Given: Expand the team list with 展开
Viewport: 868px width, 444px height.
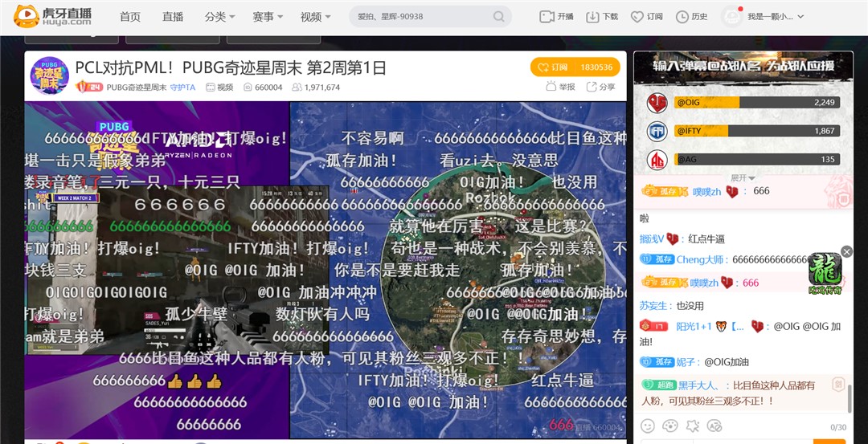Looking at the screenshot, I should coord(743,177).
